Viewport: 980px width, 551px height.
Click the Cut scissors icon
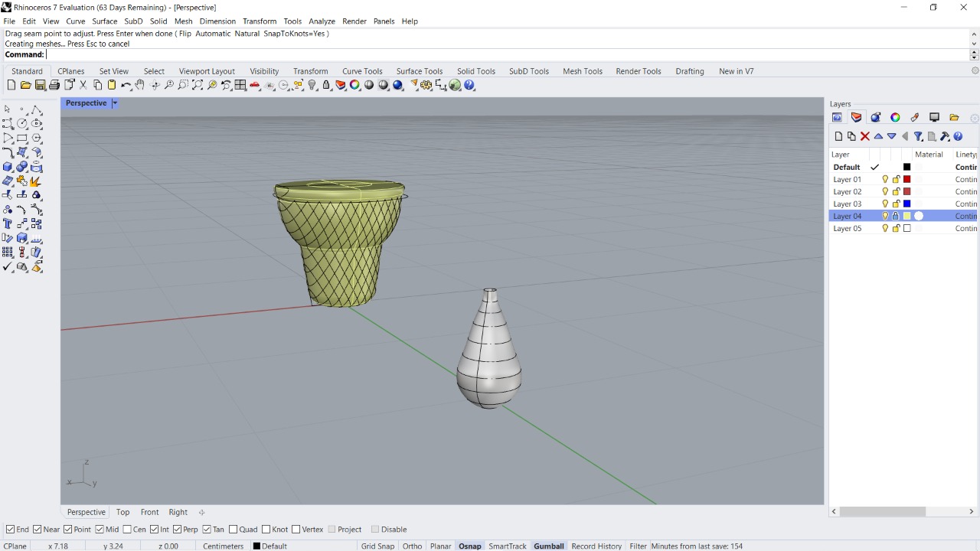tap(83, 85)
